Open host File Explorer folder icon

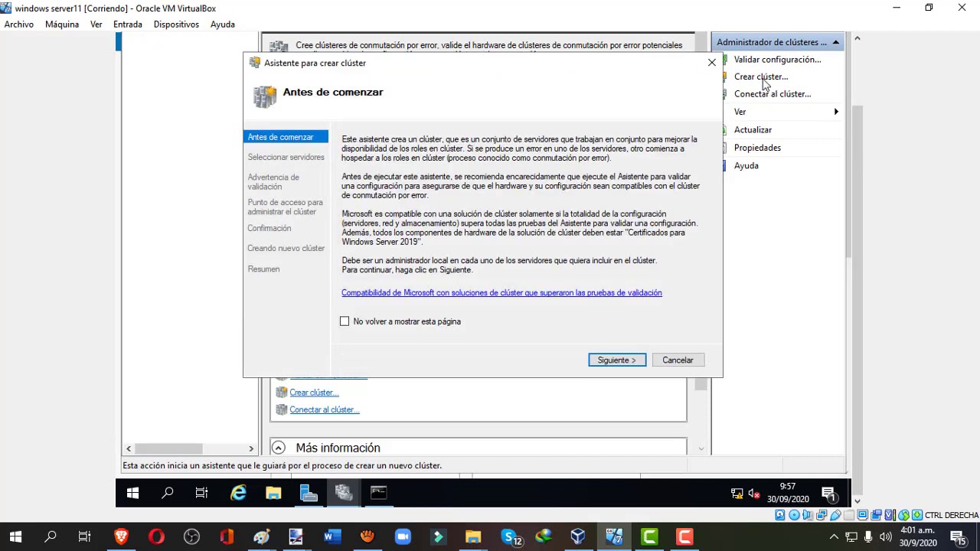473,536
